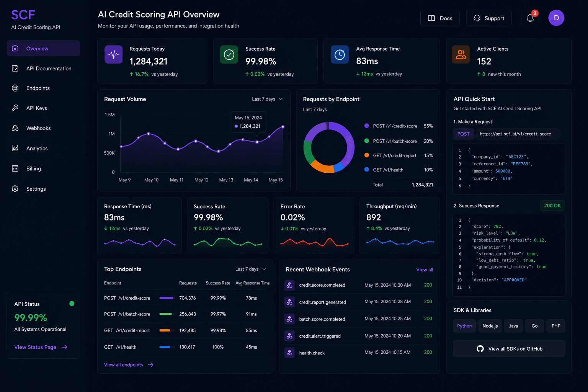Click the Analytics chart icon

click(x=15, y=148)
